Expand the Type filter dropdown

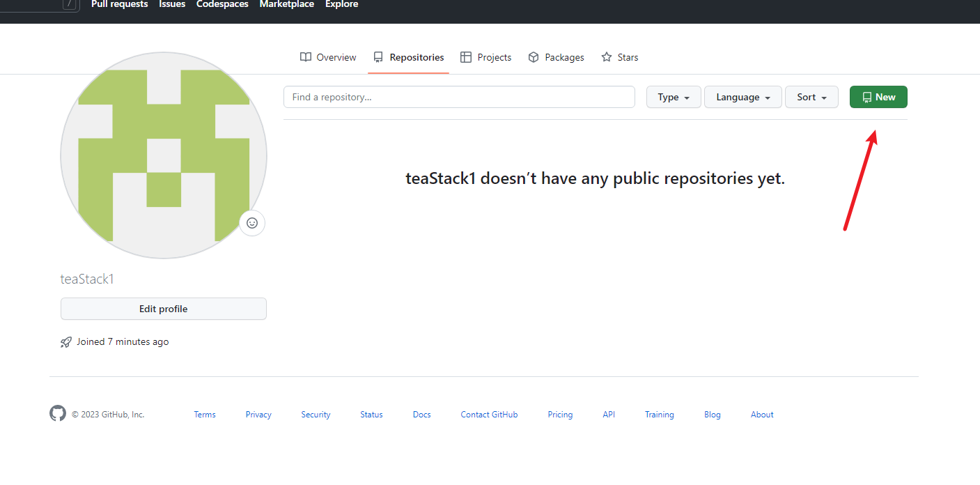pyautogui.click(x=674, y=97)
